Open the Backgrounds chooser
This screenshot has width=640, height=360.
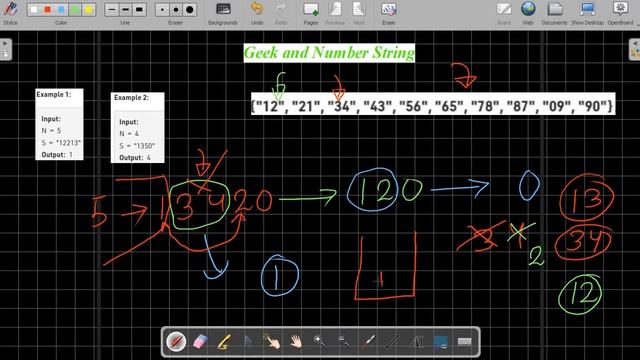pyautogui.click(x=223, y=13)
